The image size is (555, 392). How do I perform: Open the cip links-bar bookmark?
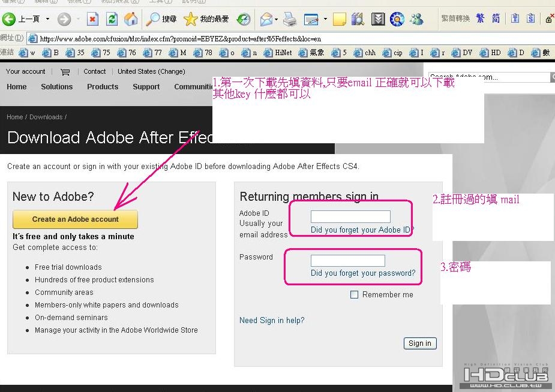[x=392, y=53]
